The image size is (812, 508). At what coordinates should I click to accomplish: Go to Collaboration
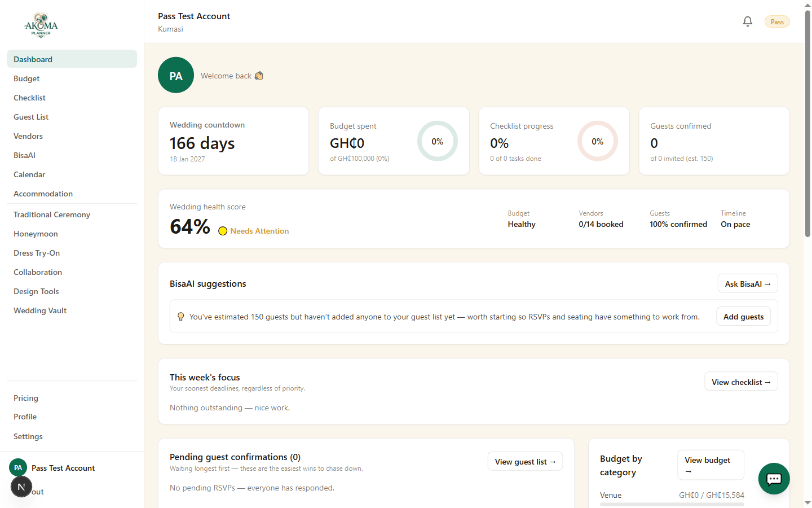(x=72, y=272)
